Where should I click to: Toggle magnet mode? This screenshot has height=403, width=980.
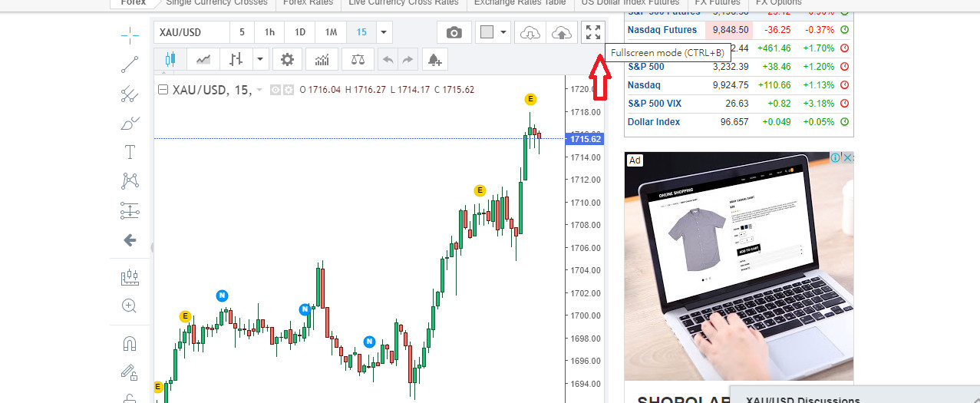(x=130, y=343)
